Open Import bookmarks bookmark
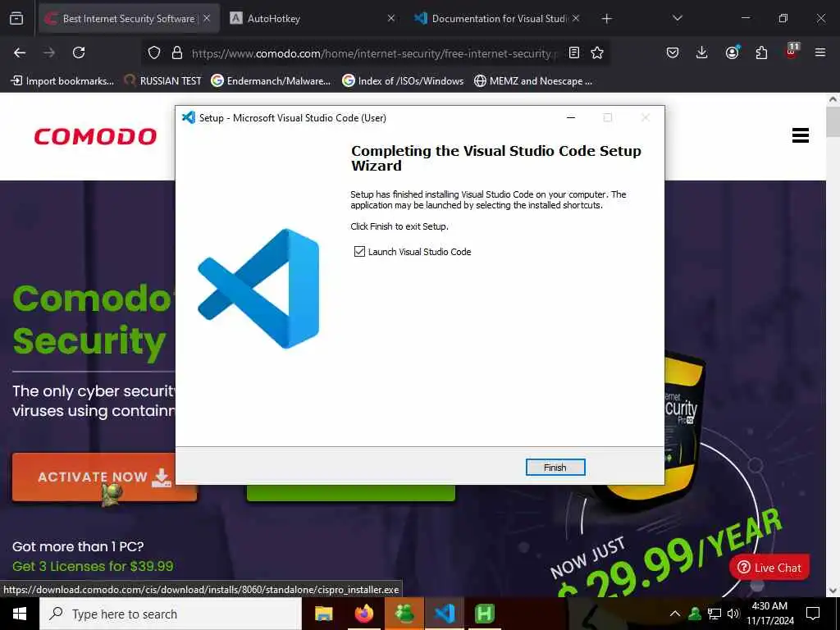 point(62,81)
